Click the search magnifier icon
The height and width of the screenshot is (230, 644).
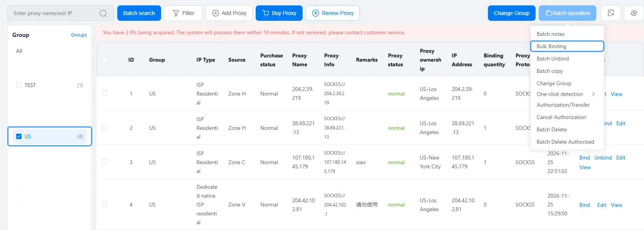(103, 13)
